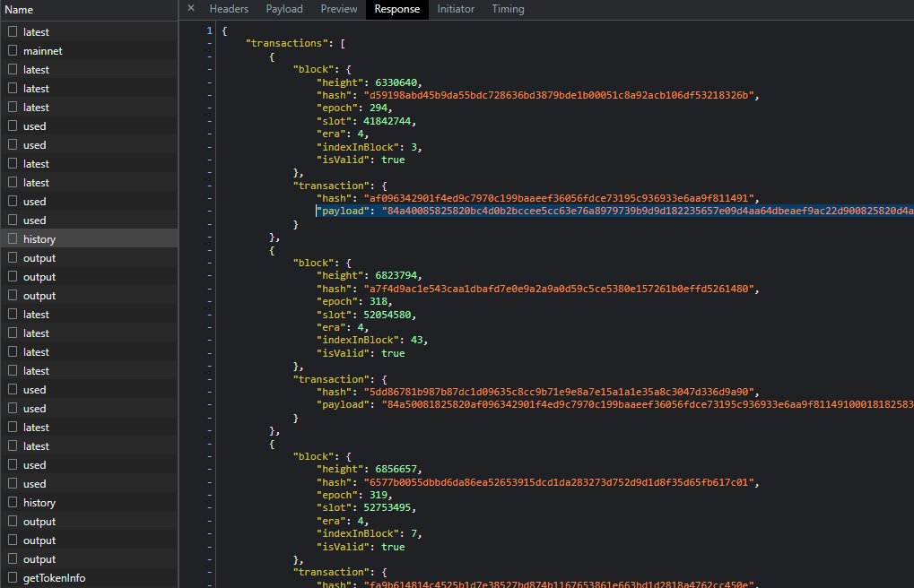Click the file icon beside getTokenInfo
Screen dimensions: 914x588
[13, 577]
